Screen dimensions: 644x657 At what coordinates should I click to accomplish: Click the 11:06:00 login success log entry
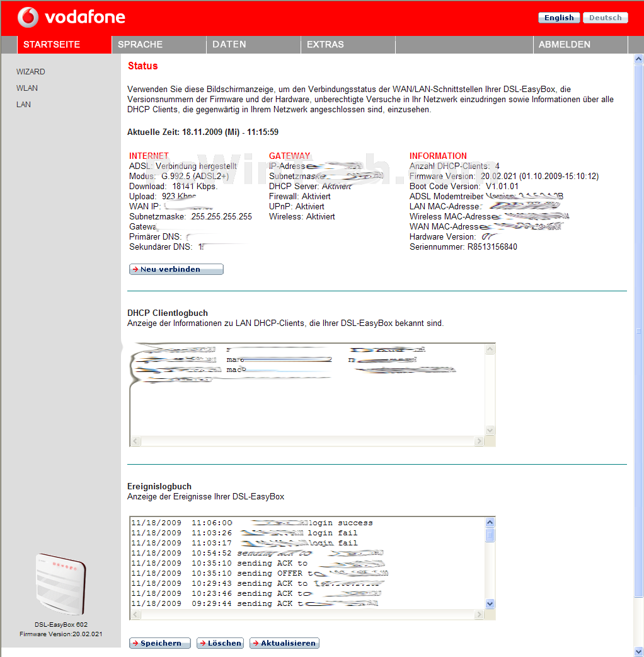coord(252,523)
